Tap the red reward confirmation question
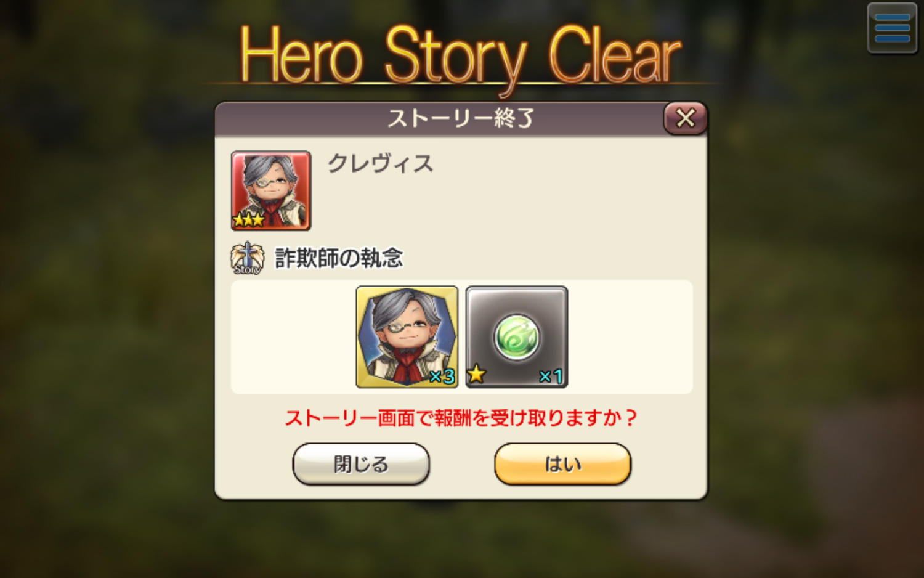 coord(461,418)
